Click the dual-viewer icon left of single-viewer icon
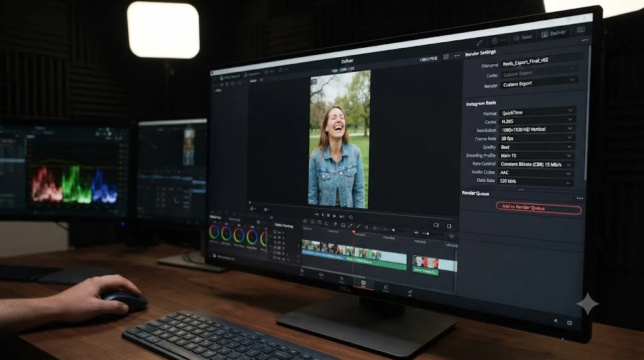 (x=436, y=225)
